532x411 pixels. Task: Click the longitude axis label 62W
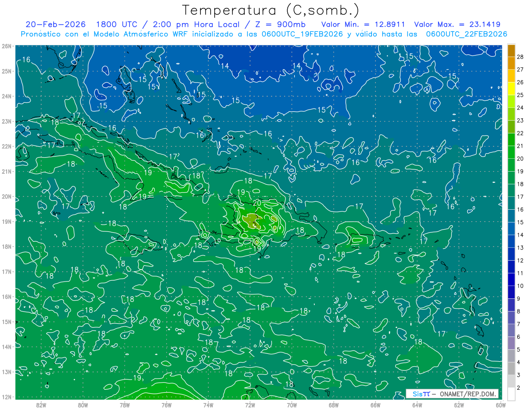point(459,405)
